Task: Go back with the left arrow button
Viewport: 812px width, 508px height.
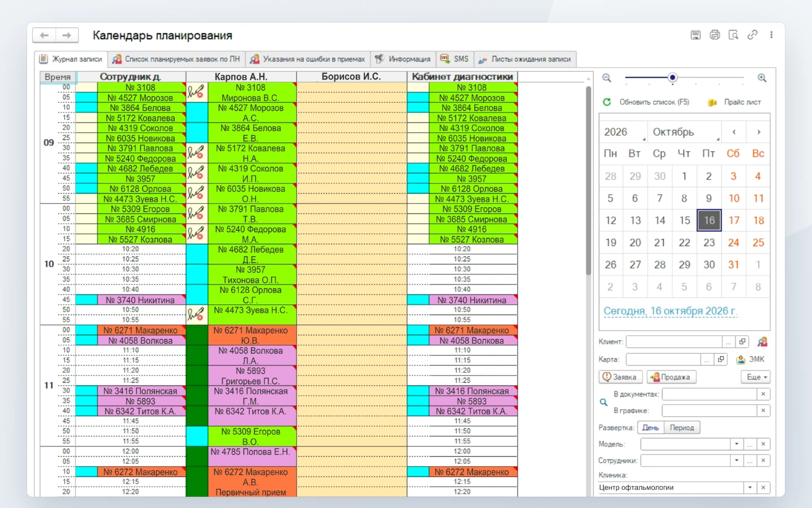Action: coord(44,36)
